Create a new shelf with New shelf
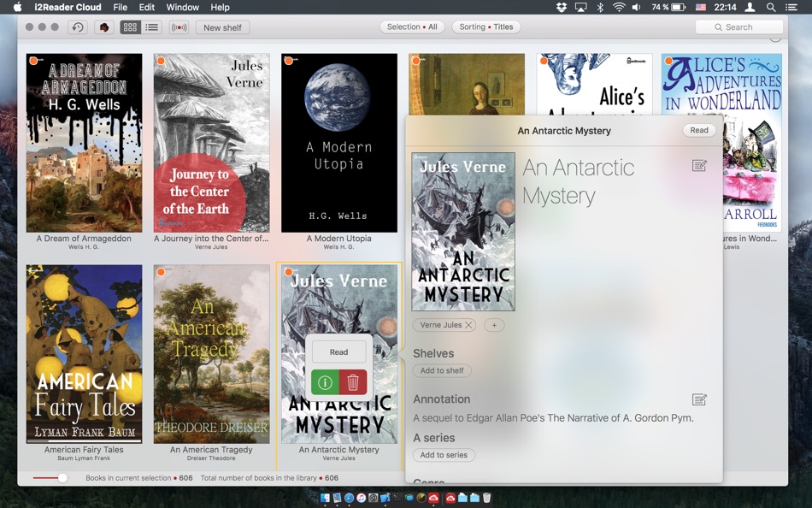812x508 pixels. 223,27
